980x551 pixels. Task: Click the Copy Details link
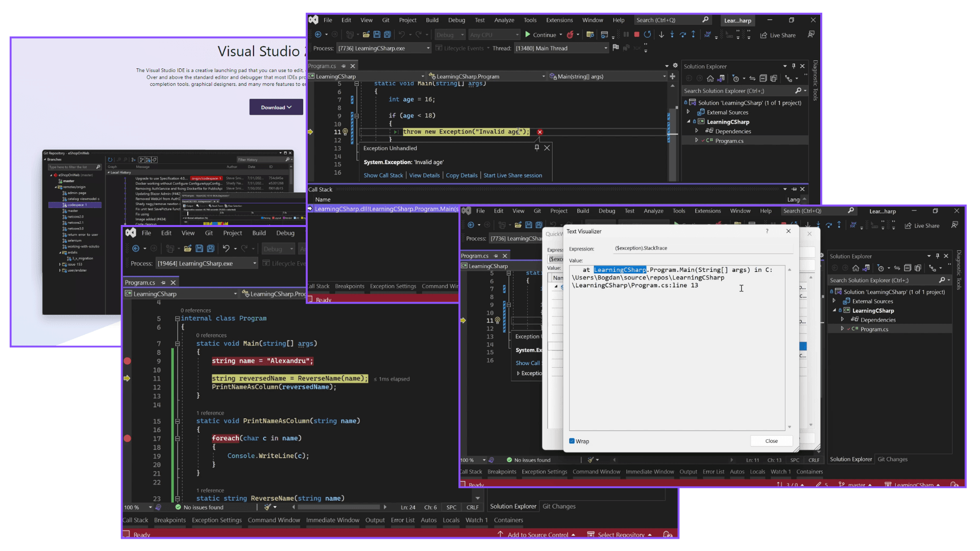tap(461, 176)
